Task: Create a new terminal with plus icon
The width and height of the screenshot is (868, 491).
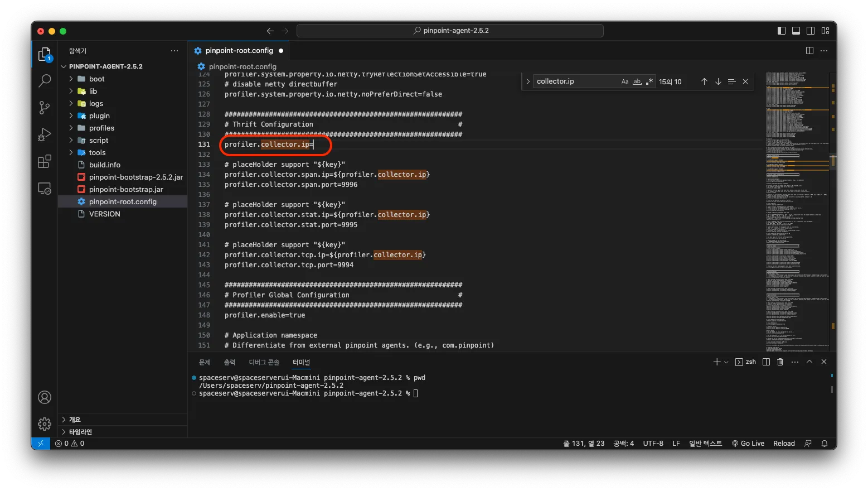Action: coord(717,362)
